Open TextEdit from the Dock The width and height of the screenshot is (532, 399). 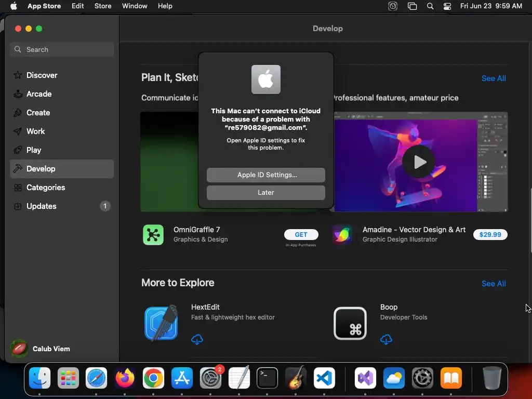pos(239,378)
